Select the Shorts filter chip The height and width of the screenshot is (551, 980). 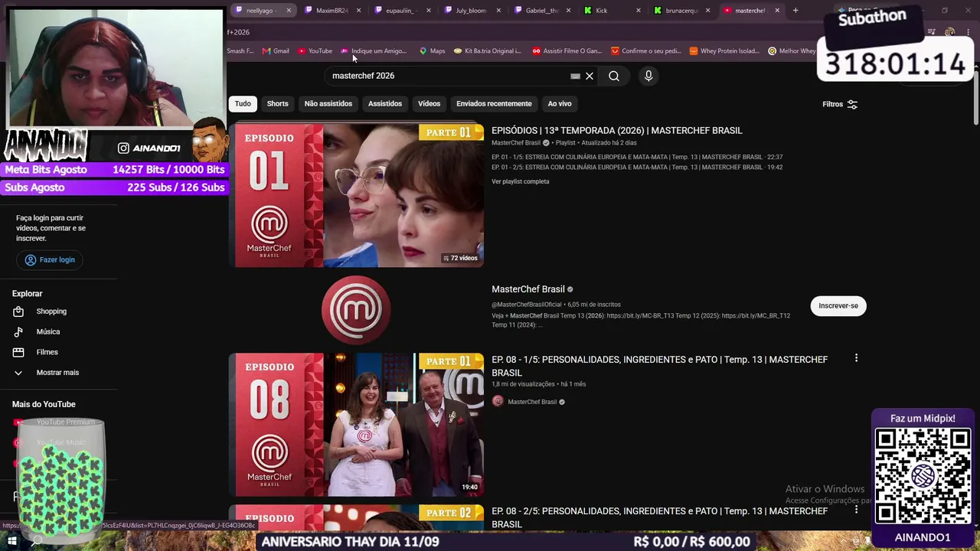pyautogui.click(x=278, y=104)
